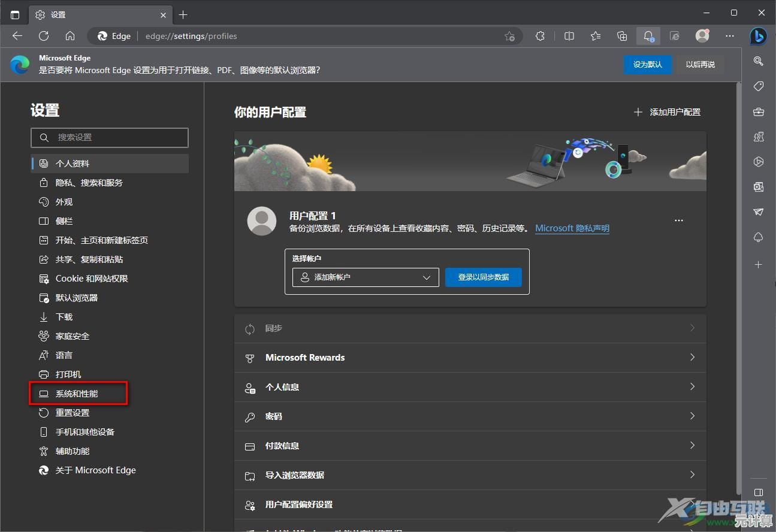This screenshot has width=776, height=532.
Task: Click the profile avatar in the toolbar
Action: tap(702, 36)
